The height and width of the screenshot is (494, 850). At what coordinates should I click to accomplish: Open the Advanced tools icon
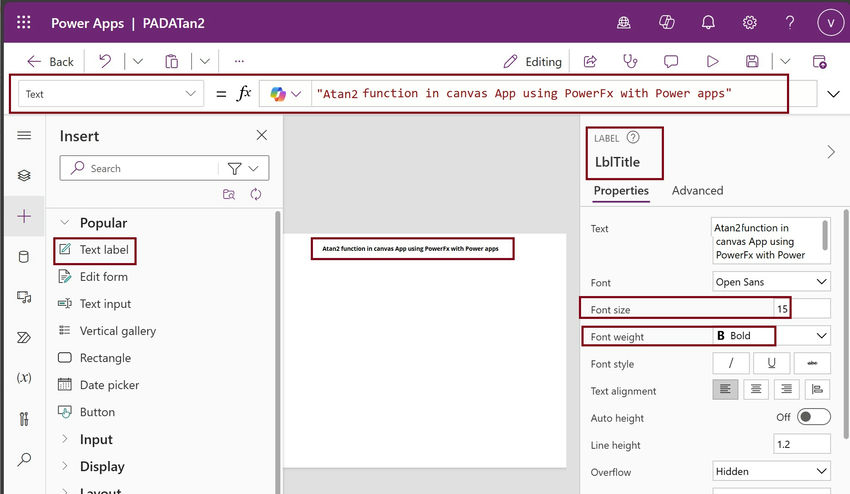point(24,419)
